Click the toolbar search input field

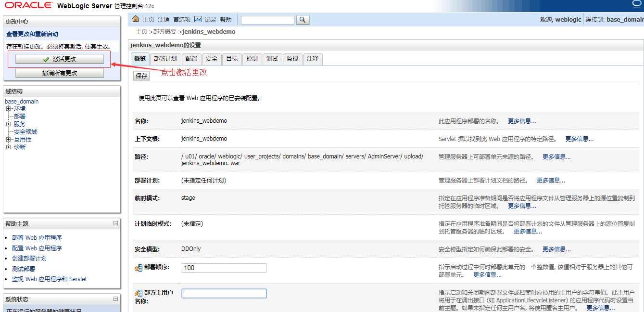coord(267,20)
